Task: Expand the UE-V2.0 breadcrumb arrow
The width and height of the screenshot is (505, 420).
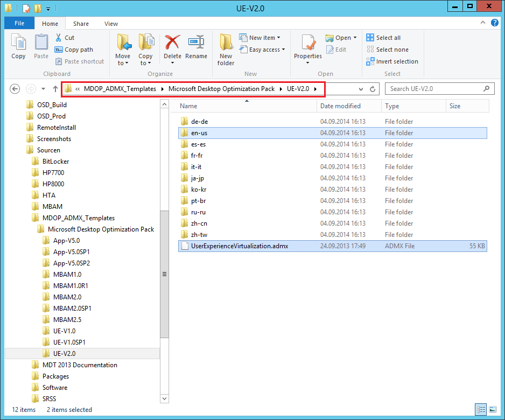Action: (x=315, y=89)
